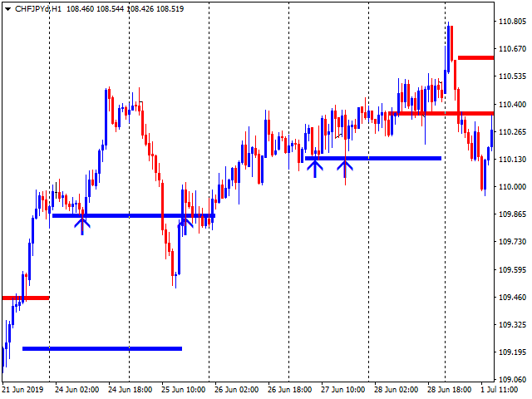Click the open value 108.460 in header
Image resolution: width=532 pixels, height=399 pixels.
click(80, 9)
